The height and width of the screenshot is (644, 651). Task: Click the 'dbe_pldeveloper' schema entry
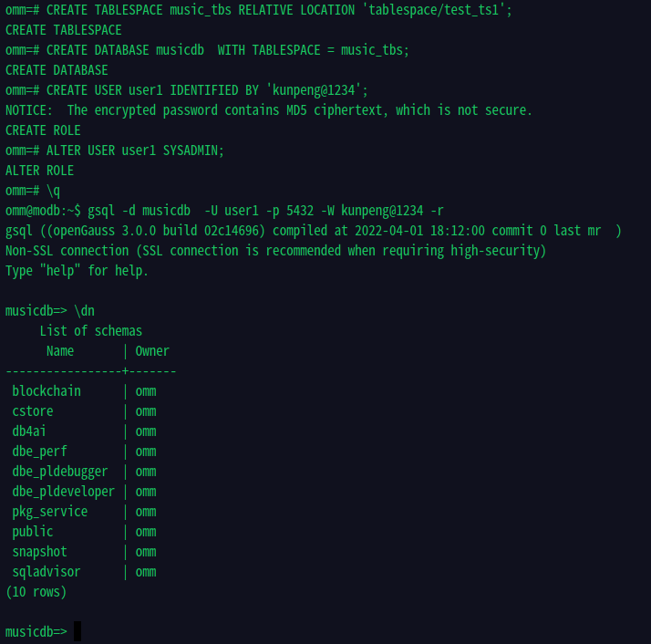pyautogui.click(x=63, y=492)
